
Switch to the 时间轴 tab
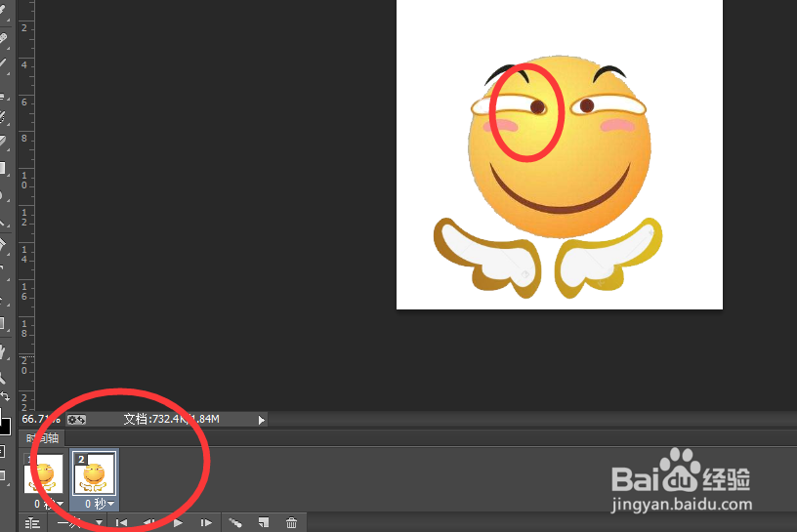coord(42,438)
